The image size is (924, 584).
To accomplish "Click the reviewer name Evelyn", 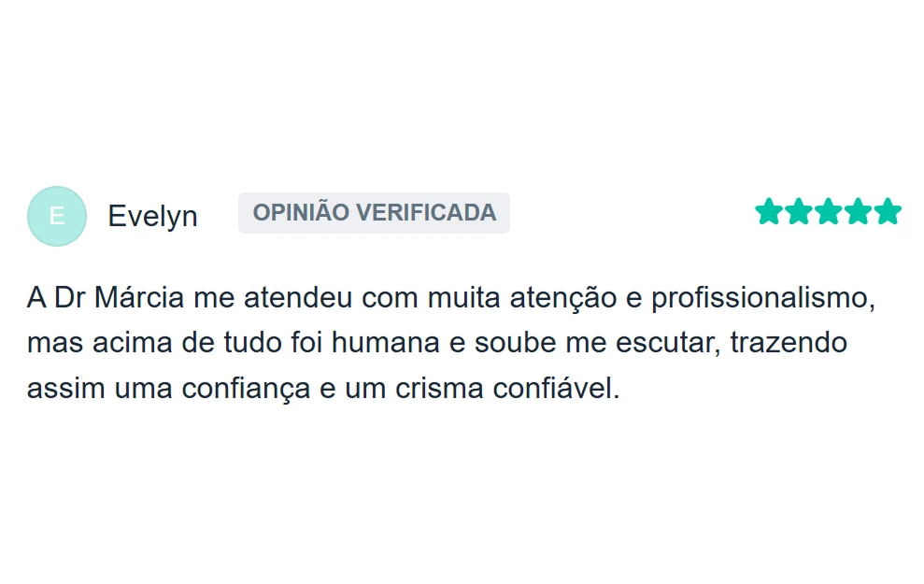I will tap(152, 216).
